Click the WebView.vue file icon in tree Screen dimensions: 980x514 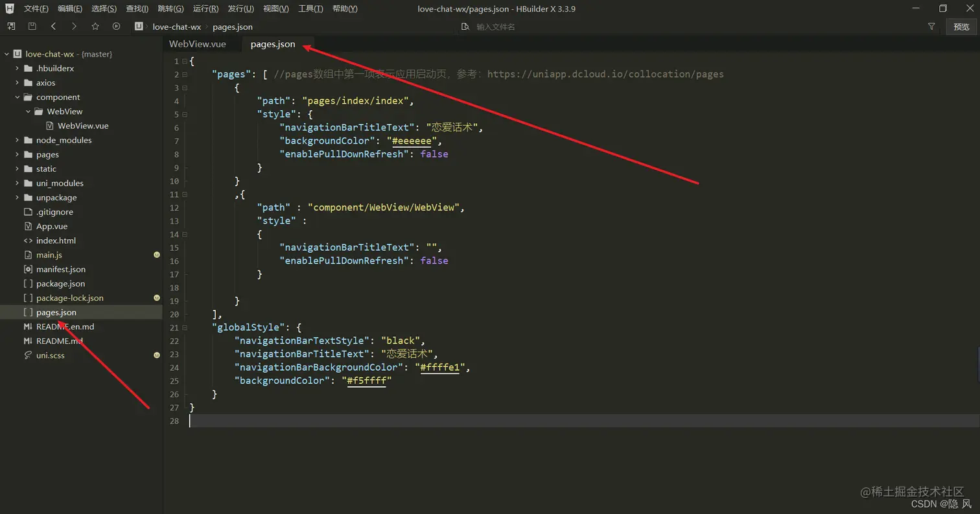coord(49,126)
